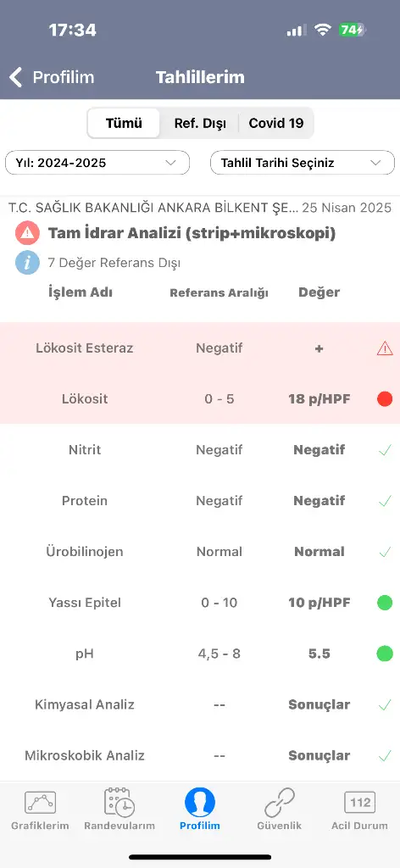Tap the red warning icon beside Tam İdrar Analizi

coord(27,233)
